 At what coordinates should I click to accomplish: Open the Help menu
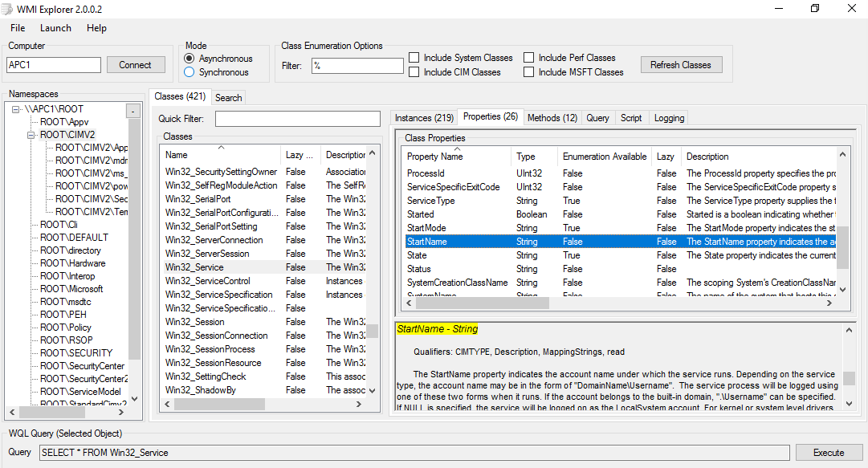click(96, 28)
